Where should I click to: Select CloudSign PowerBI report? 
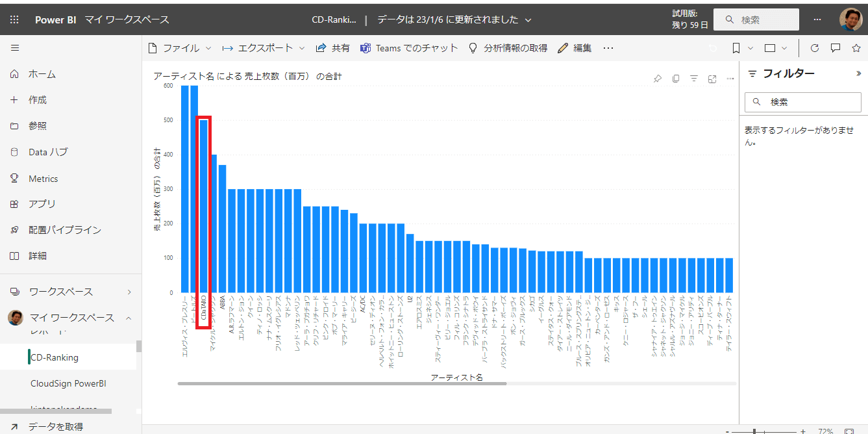tap(68, 383)
